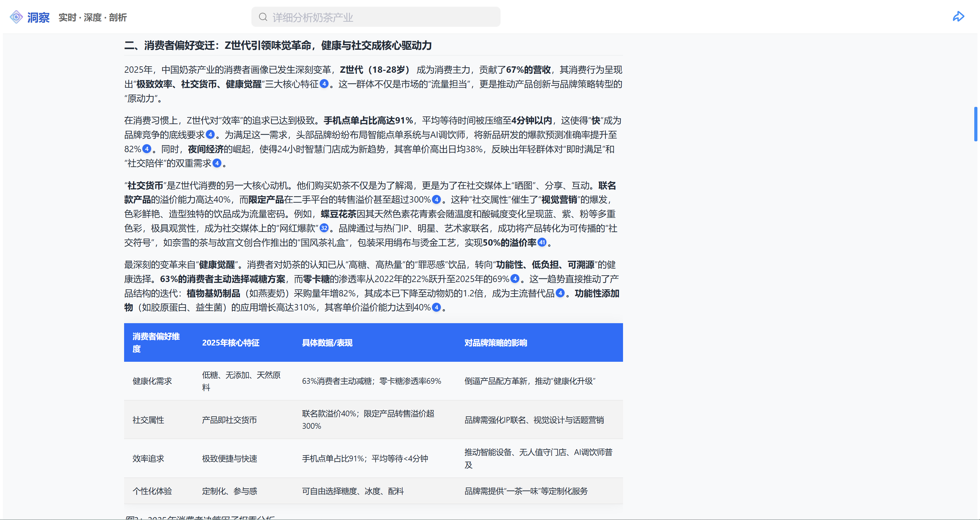Screen dimensions: 980x520
Task: Open citation 4 after 超过300%
Action: click(x=436, y=200)
